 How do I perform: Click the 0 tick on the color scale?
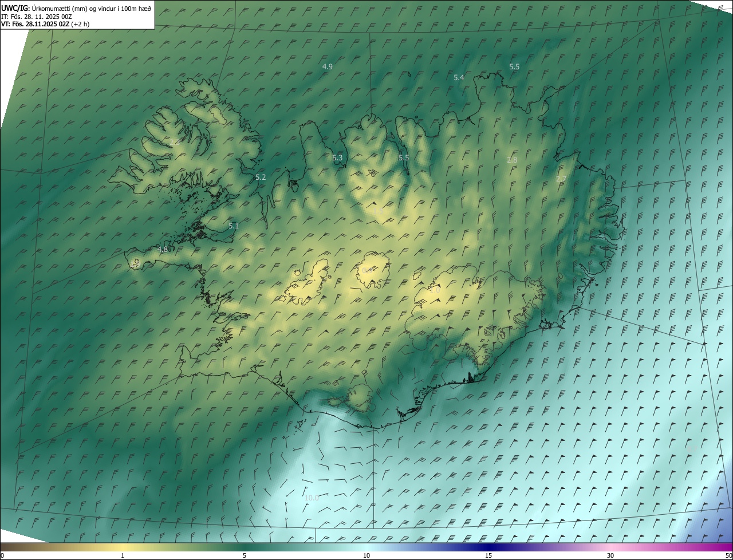point(2,555)
